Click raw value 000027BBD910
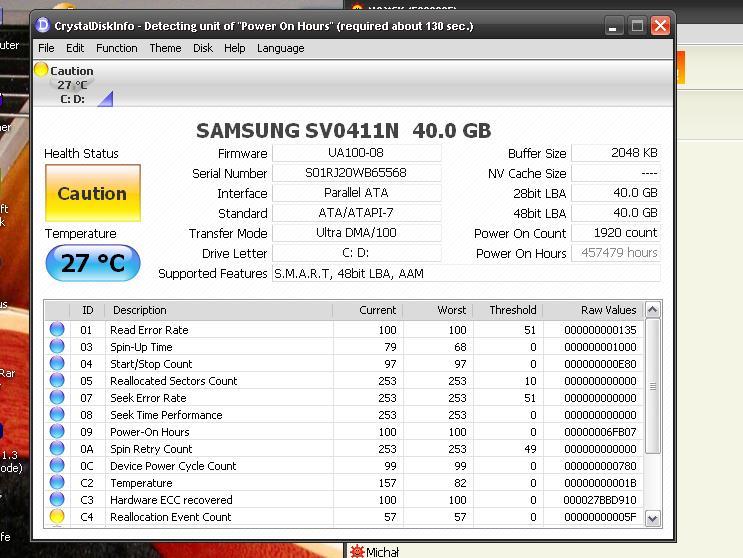 click(600, 500)
